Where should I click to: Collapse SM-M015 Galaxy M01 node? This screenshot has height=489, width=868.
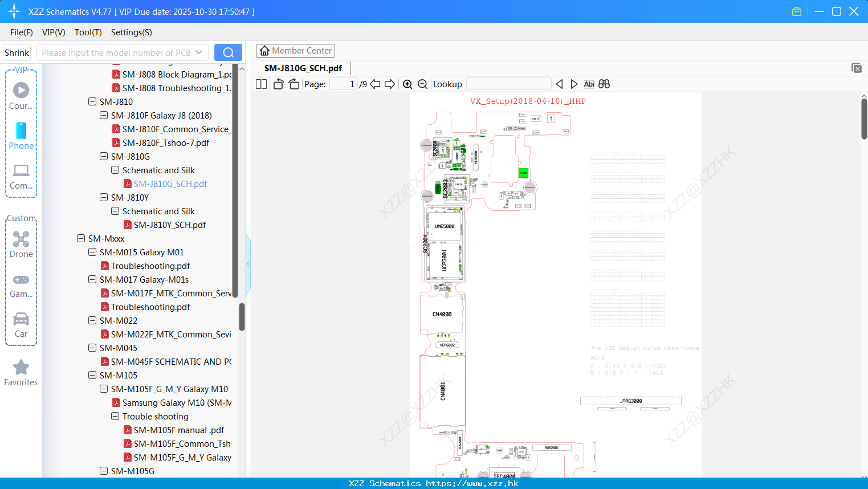pyautogui.click(x=92, y=252)
